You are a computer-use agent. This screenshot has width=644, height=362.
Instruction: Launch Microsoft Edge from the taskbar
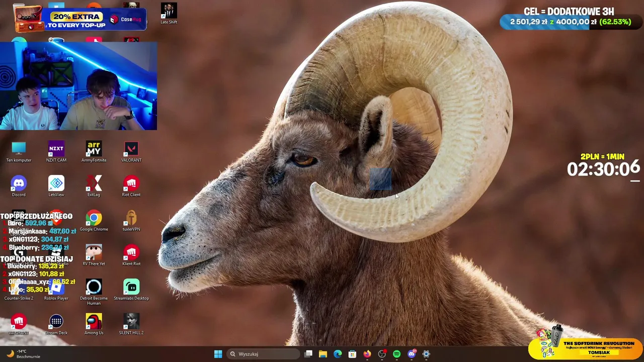tap(338, 354)
